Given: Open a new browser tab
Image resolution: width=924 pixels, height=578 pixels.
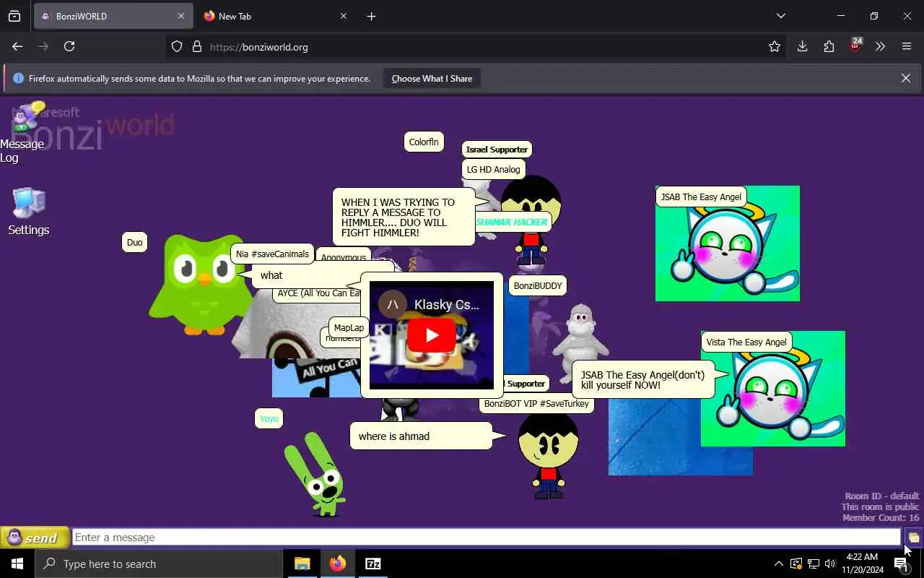Looking at the screenshot, I should [x=371, y=16].
